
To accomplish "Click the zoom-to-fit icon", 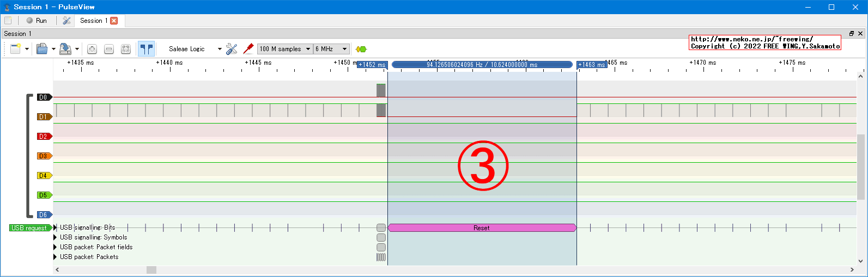I will [126, 49].
